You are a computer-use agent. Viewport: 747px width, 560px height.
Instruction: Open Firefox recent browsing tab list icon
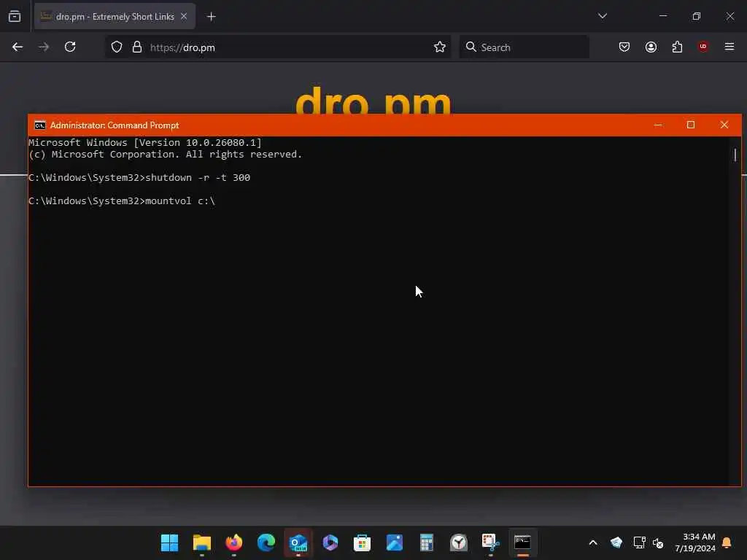(x=15, y=16)
